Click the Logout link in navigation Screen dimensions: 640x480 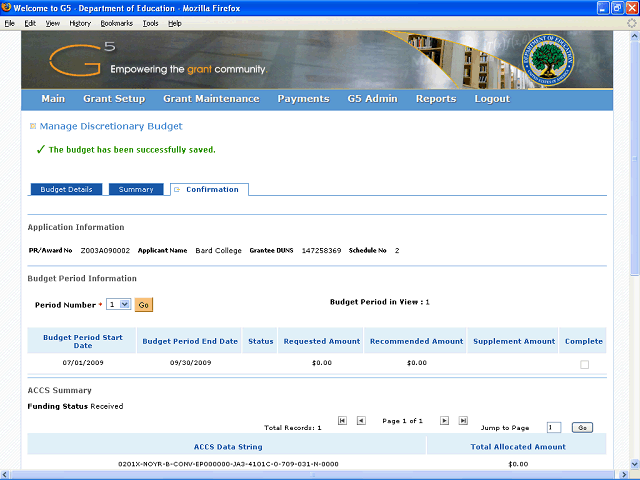(492, 99)
